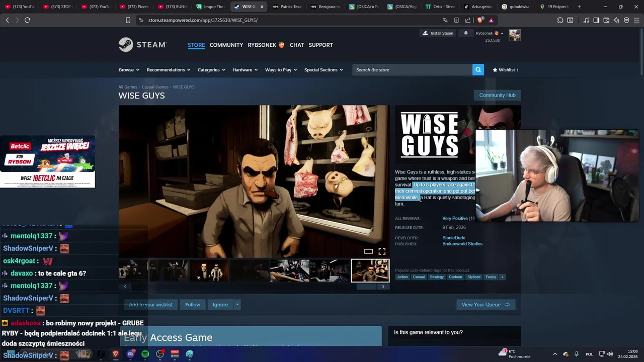
Task: Open the Brokenworld Studios publisher link
Action: click(x=462, y=244)
